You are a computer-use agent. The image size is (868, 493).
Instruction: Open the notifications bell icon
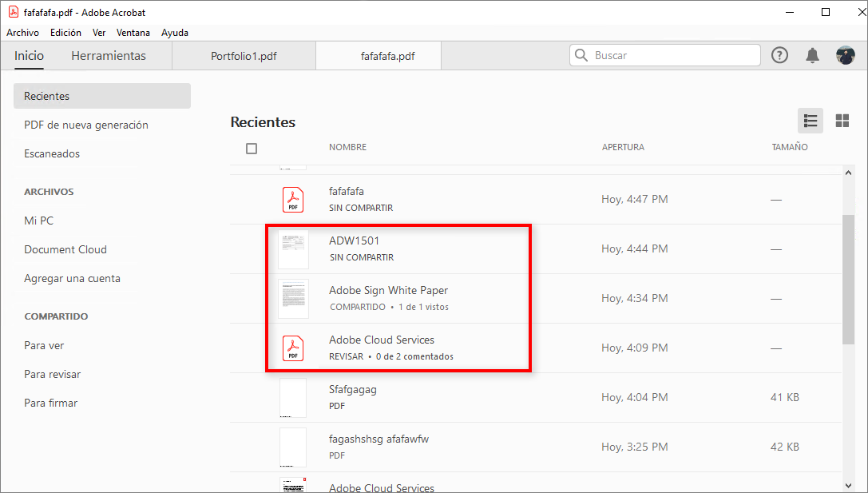pyautogui.click(x=812, y=55)
